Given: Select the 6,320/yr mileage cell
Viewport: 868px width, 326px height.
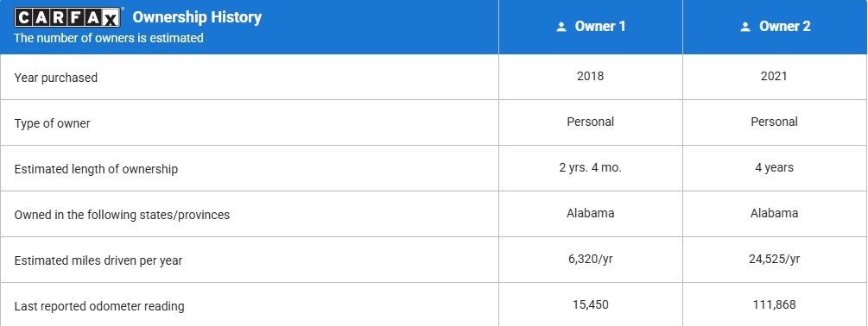Looking at the screenshot, I should [x=591, y=259].
